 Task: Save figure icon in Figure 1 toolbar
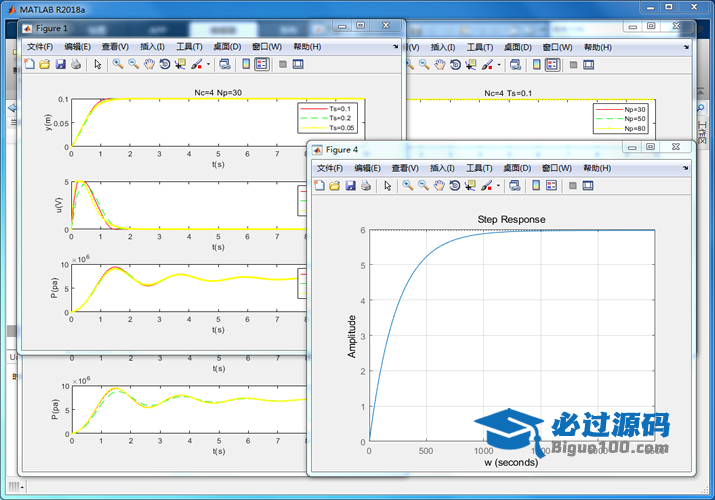pyautogui.click(x=60, y=64)
